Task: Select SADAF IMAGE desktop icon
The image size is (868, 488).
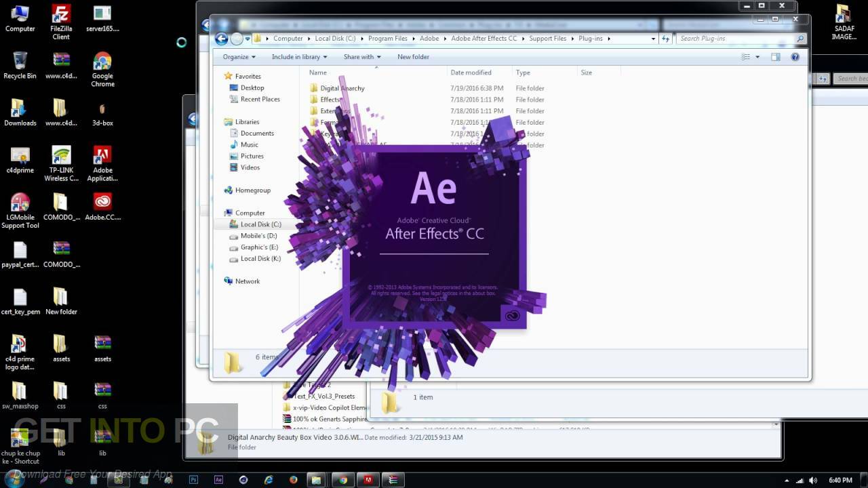Action: [x=844, y=22]
